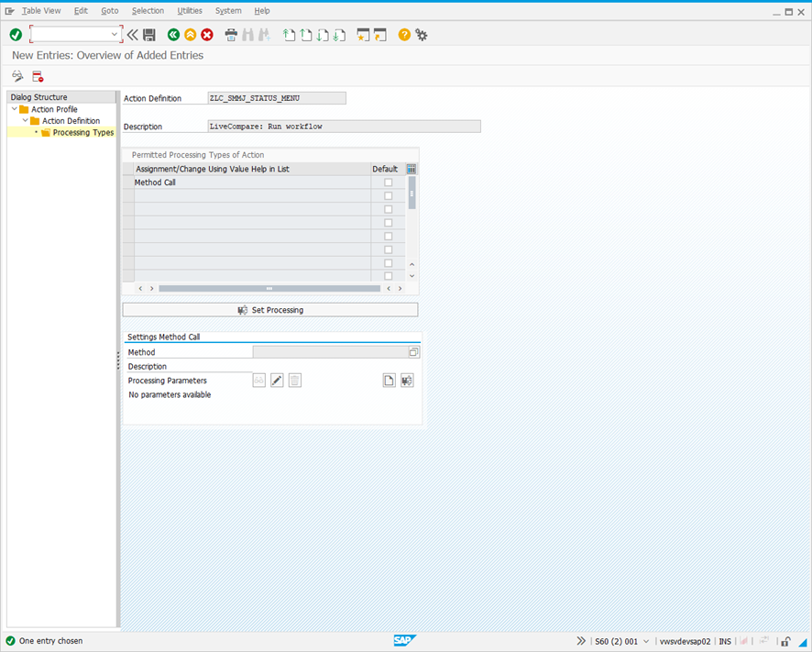The width and height of the screenshot is (812, 652).
Task: Collapse the Action Profile tree node
Action: (15, 109)
